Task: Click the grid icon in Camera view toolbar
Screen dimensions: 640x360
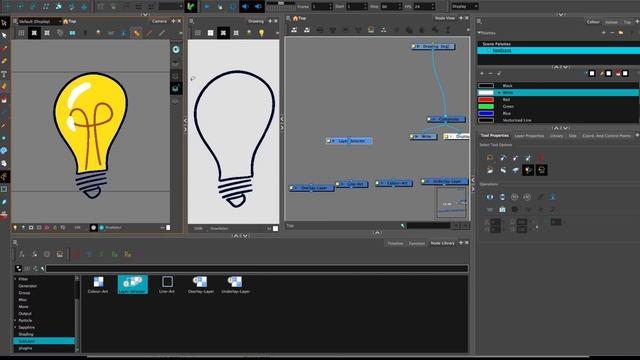Action: 21,33
